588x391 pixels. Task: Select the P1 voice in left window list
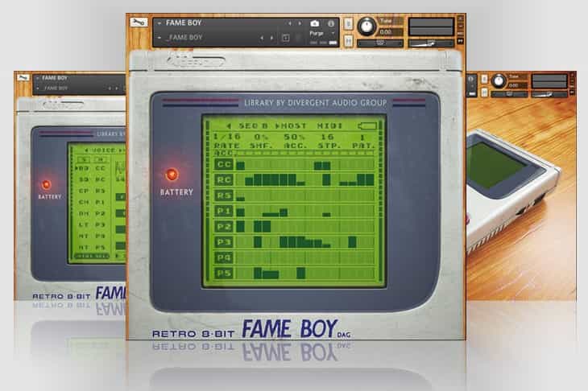tap(100, 202)
